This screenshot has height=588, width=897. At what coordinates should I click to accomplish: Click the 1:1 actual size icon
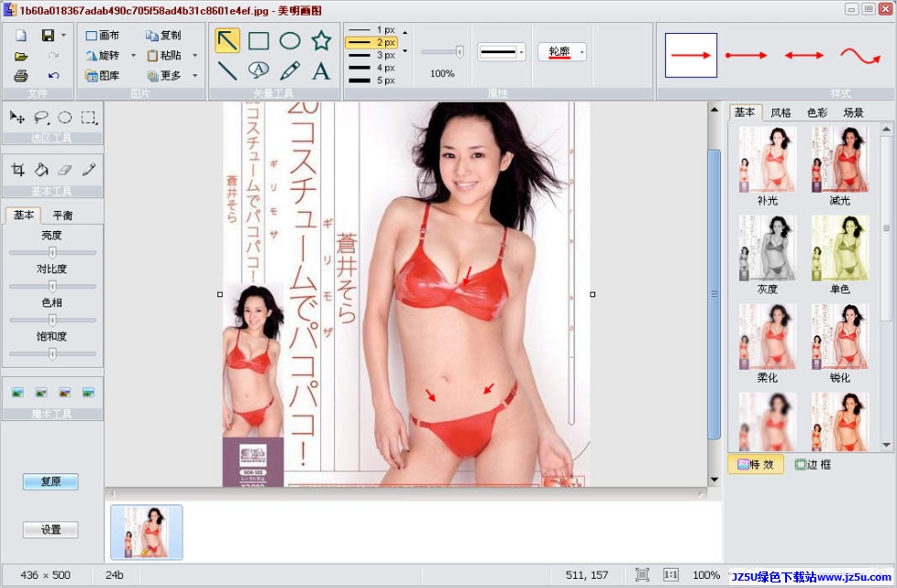pyautogui.click(x=670, y=575)
